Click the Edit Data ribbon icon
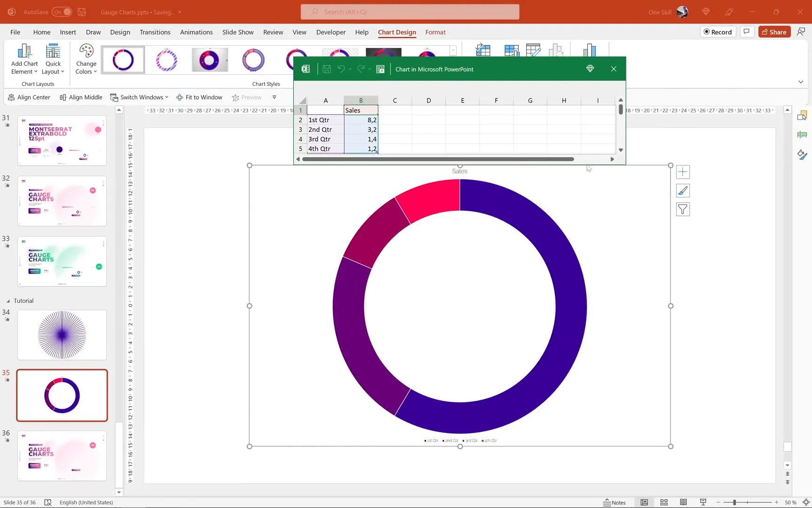 coord(533,50)
